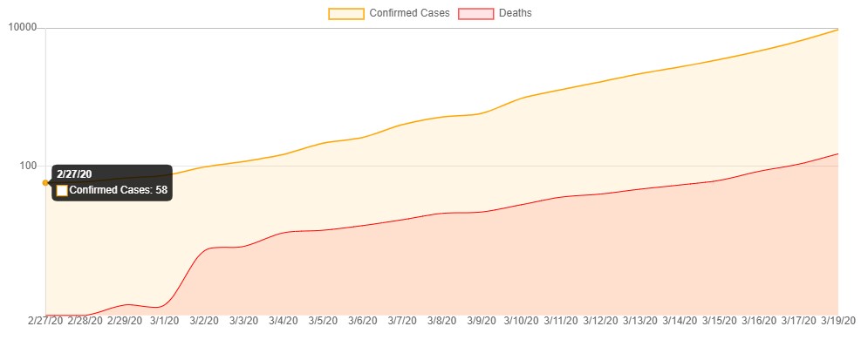Click the 3/9/20 date label
This screenshot has height=340, width=868.
click(x=481, y=321)
